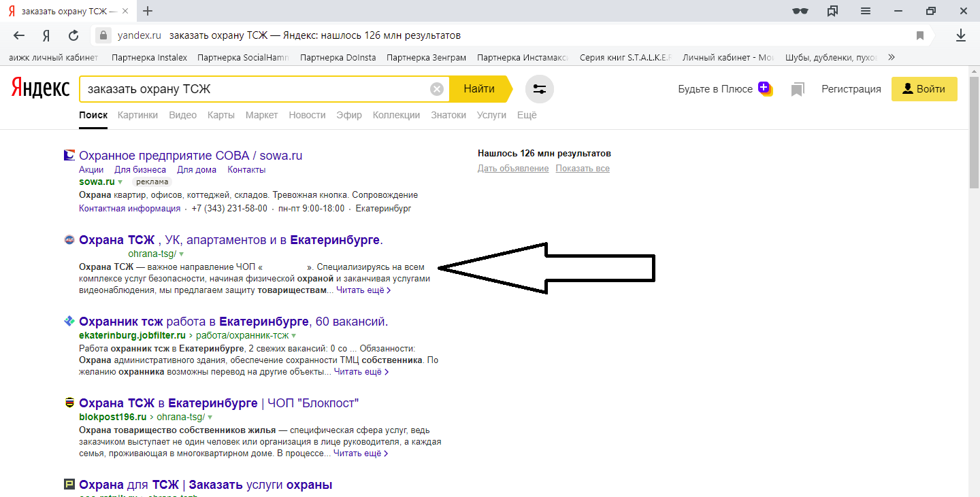980x497 pixels.
Task: Close the Yandex search browser tab
Action: point(125,11)
